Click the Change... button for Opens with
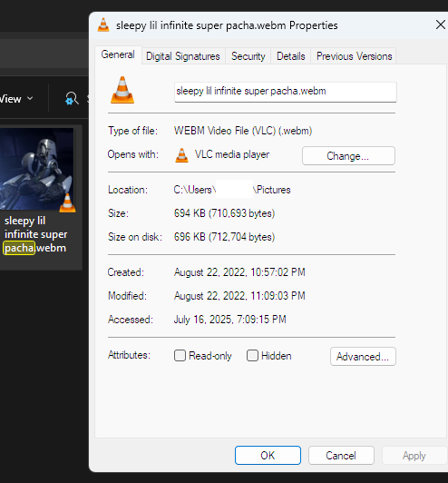Image resolution: width=448 pixels, height=483 pixels. (x=348, y=156)
